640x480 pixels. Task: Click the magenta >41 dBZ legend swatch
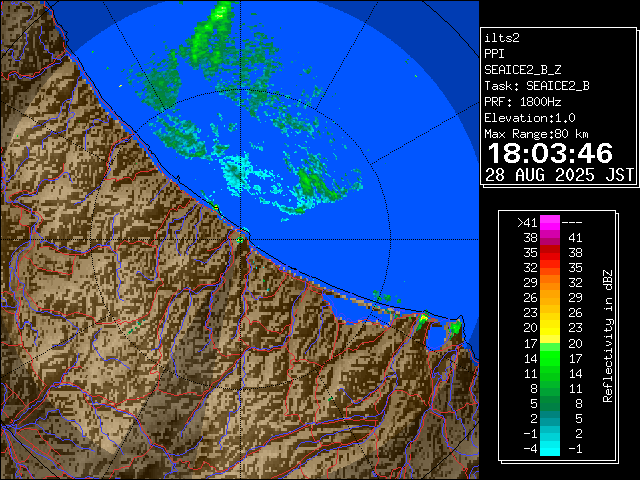(x=550, y=223)
